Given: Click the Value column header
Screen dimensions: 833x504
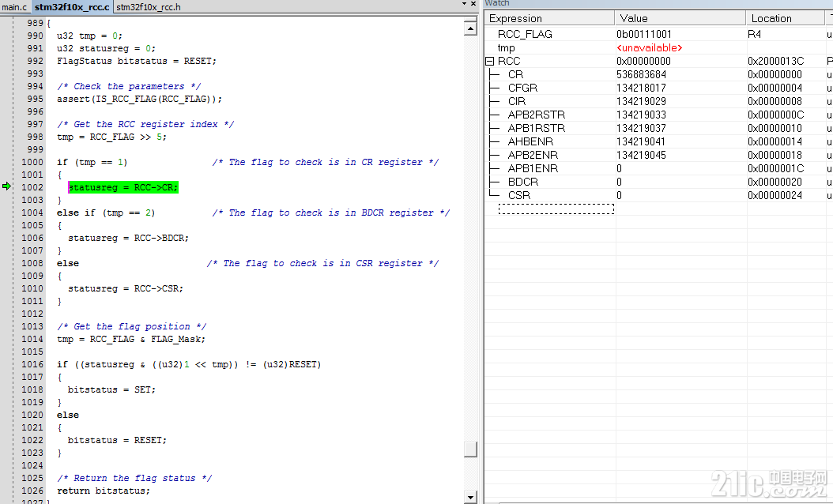Looking at the screenshot, I should tap(680, 18).
